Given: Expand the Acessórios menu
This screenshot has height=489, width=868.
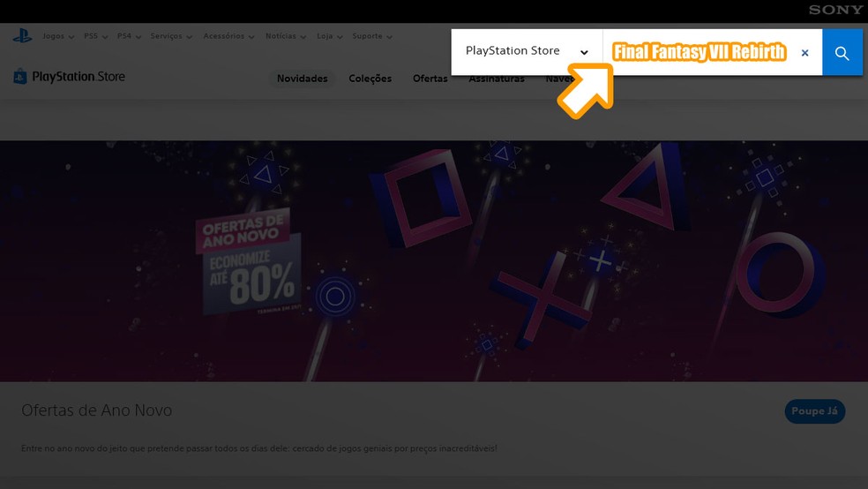Looking at the screenshot, I should [228, 36].
